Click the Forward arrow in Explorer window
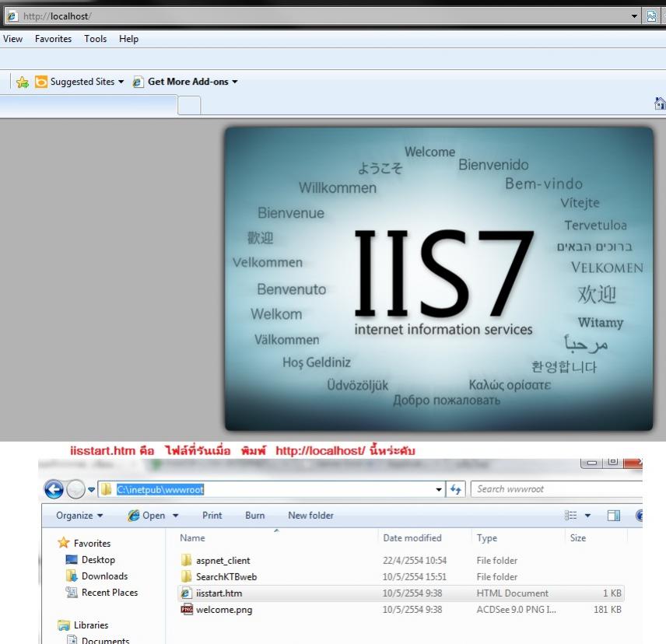Viewport: 666px width, 644px height. tap(76, 489)
